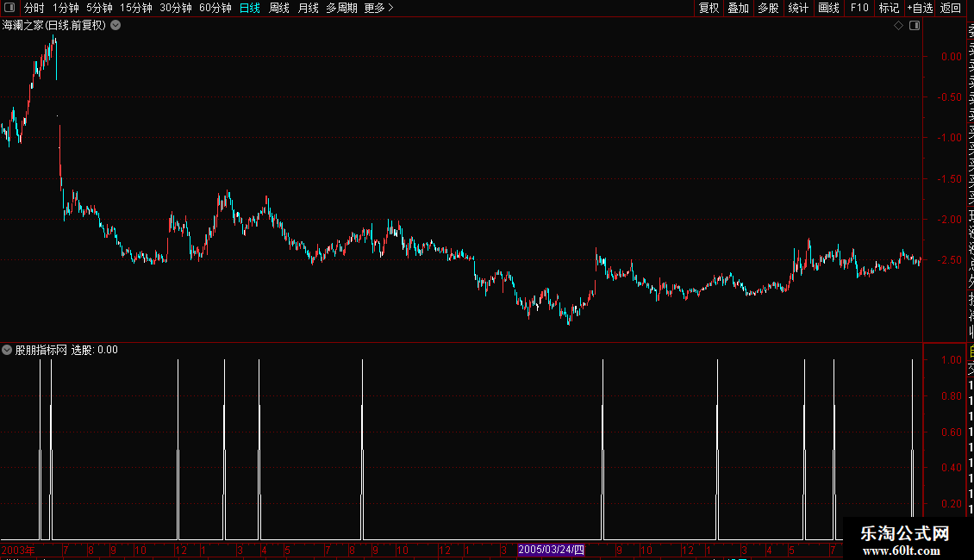Click the 0.60 indicator axis label
The height and width of the screenshot is (560, 974).
951,432
